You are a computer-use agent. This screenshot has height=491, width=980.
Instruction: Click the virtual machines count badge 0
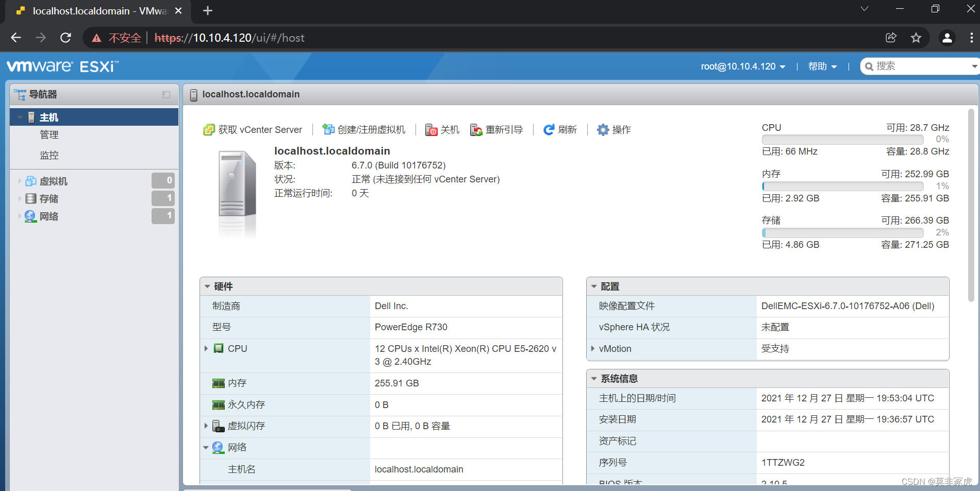point(163,180)
